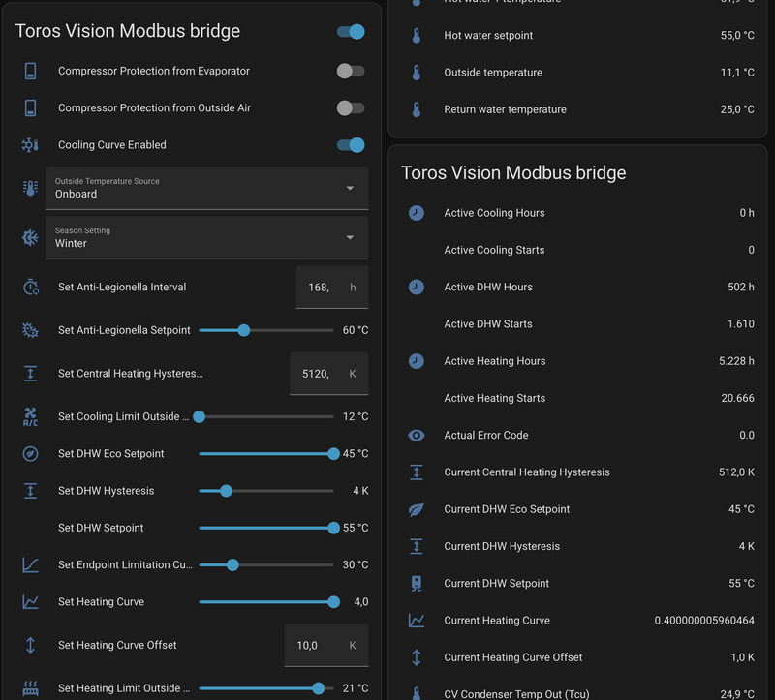The width and height of the screenshot is (775, 700).
Task: Open the Season Setting dropdown
Action: click(206, 237)
